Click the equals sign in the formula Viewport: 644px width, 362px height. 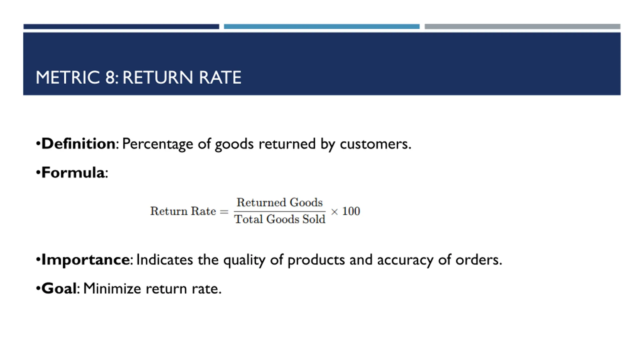point(224,212)
